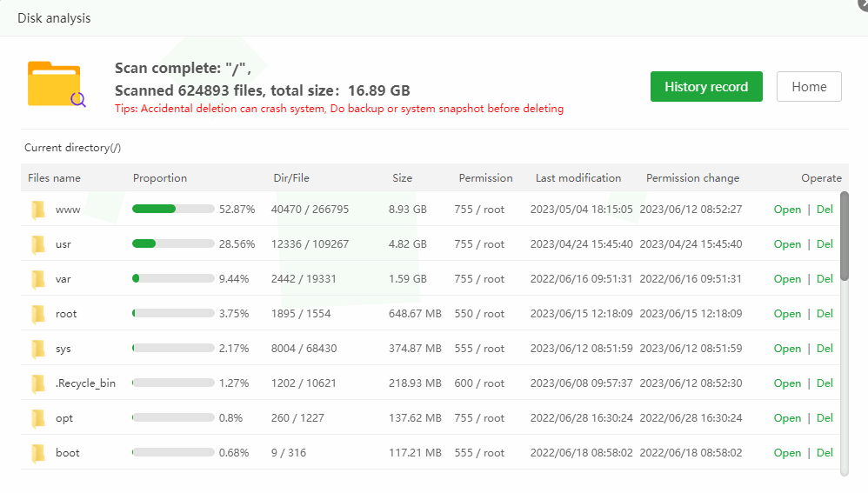Open the boot directory via Open link
The width and height of the screenshot is (868, 493).
coord(787,453)
